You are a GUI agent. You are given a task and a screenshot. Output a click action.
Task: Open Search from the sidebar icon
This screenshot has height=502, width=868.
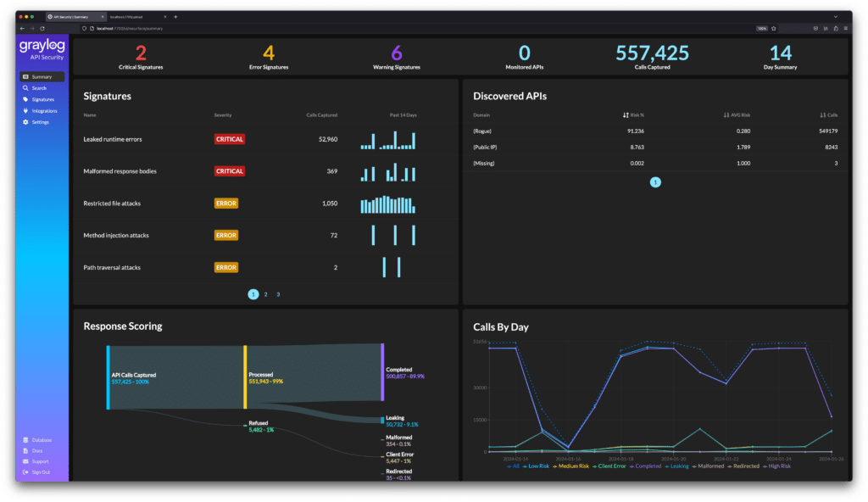point(26,88)
